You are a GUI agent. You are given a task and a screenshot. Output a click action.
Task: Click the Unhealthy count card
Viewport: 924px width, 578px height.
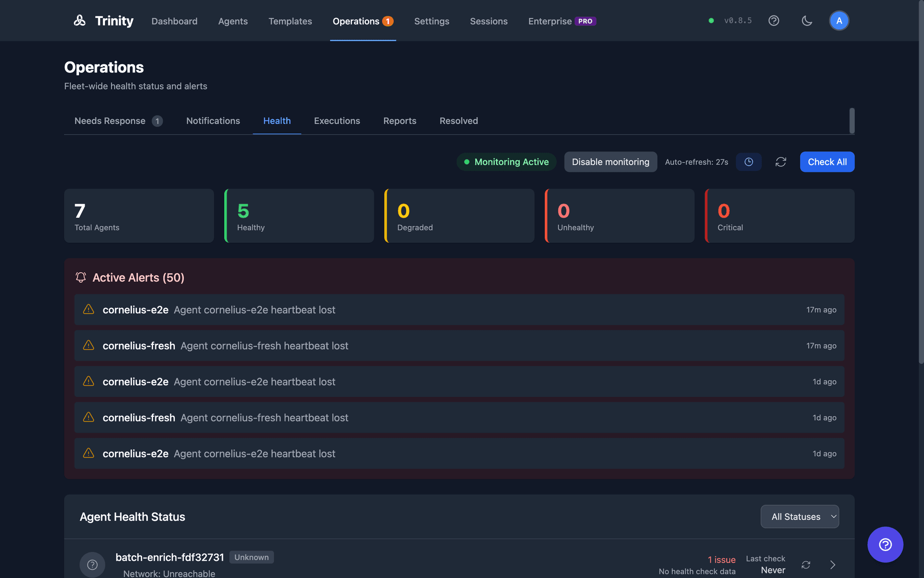tap(619, 216)
